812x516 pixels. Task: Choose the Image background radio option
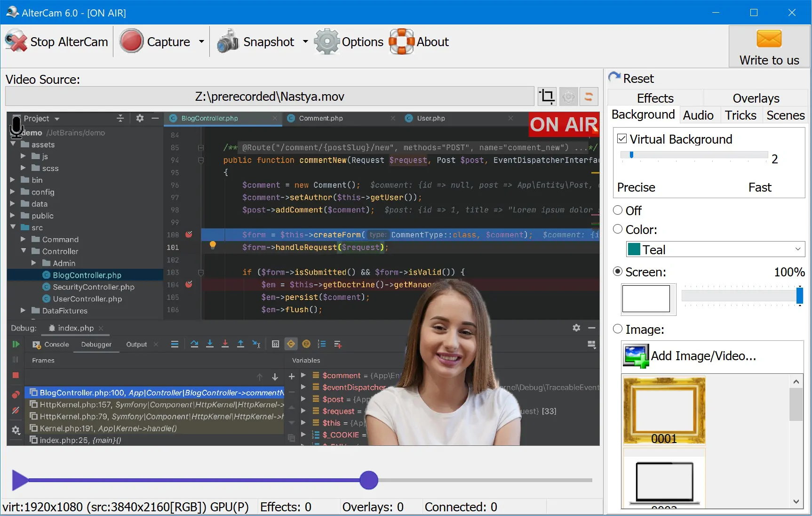[x=618, y=329]
